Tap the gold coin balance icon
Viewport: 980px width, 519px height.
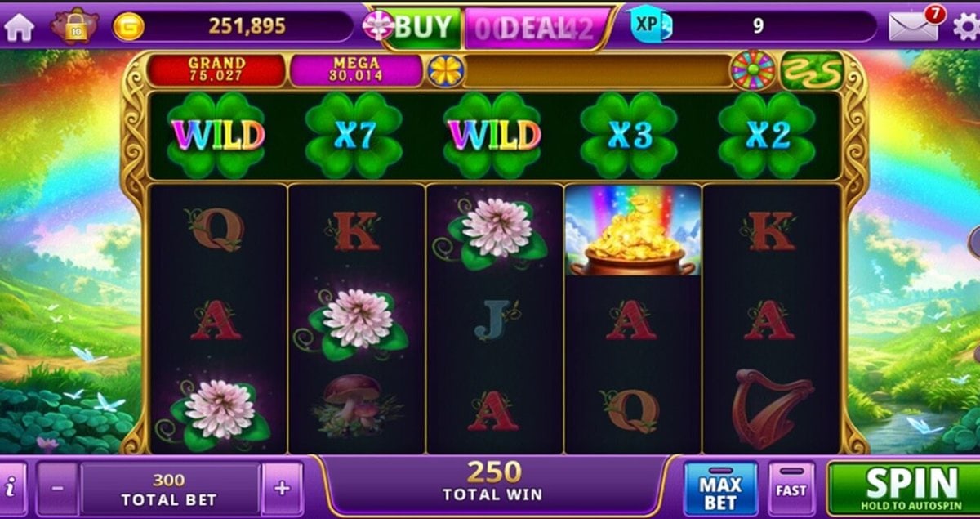pyautogui.click(x=128, y=26)
